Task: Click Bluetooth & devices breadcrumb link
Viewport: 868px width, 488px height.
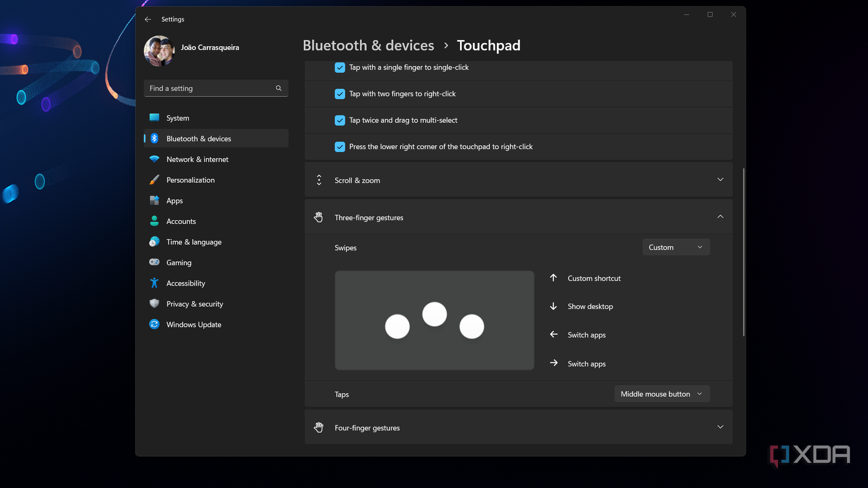Action: pos(368,46)
